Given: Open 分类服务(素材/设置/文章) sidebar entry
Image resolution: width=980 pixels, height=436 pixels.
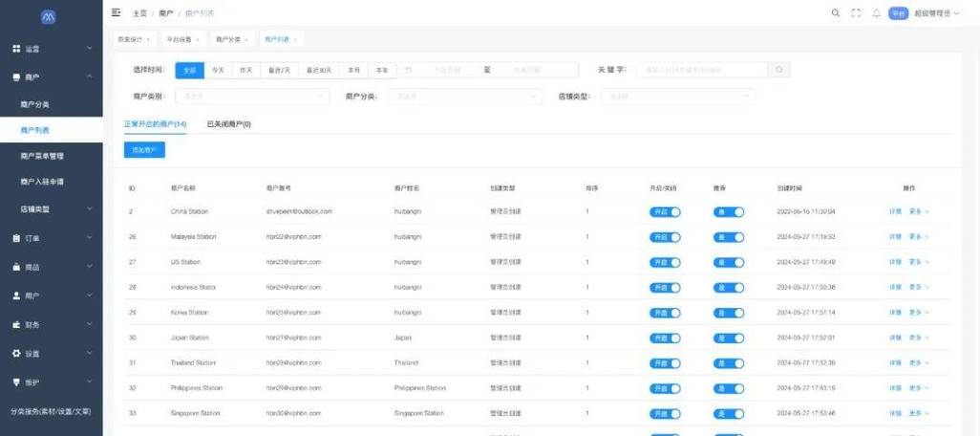Looking at the screenshot, I should point(51,411).
